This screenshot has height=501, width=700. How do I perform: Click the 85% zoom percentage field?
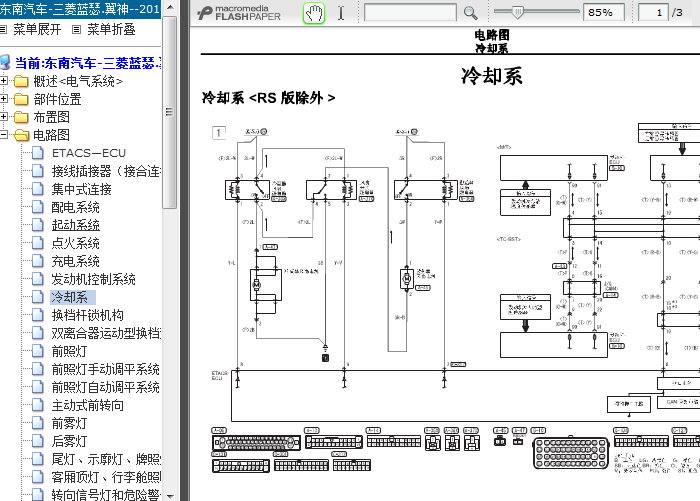point(604,13)
